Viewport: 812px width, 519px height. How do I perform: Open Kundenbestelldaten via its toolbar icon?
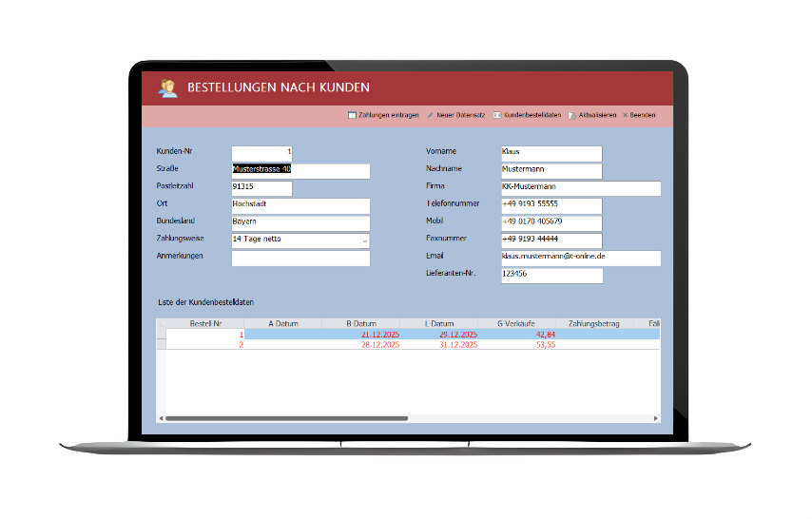coord(497,115)
